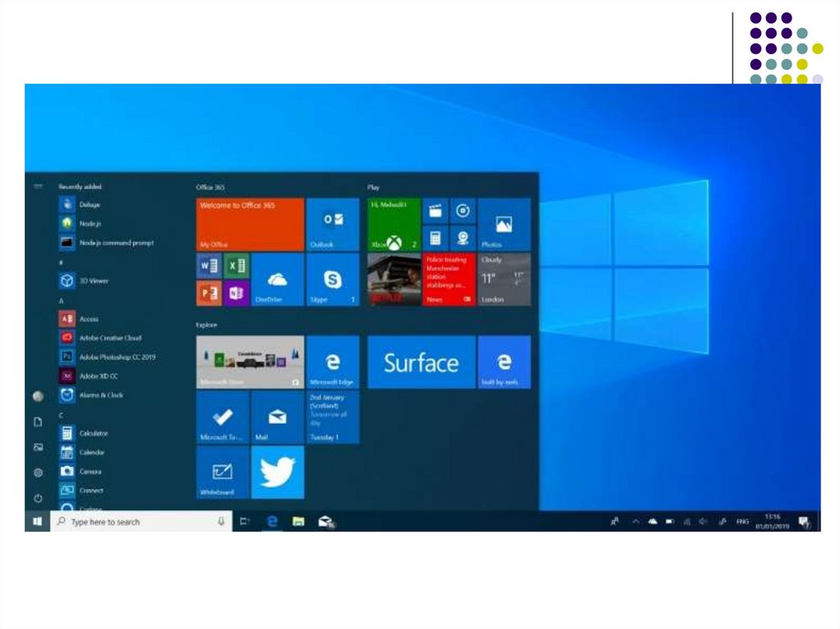Launch PowerPoint from the small tile

coord(209,293)
